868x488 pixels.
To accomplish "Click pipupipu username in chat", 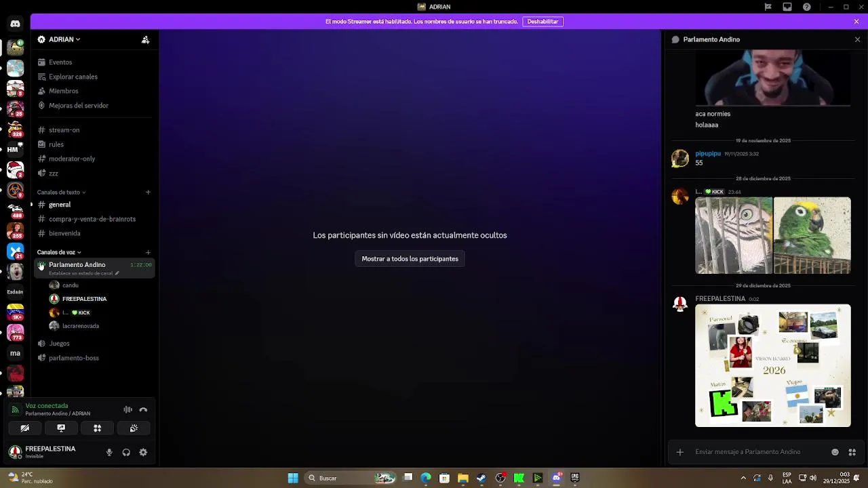I will [708, 154].
